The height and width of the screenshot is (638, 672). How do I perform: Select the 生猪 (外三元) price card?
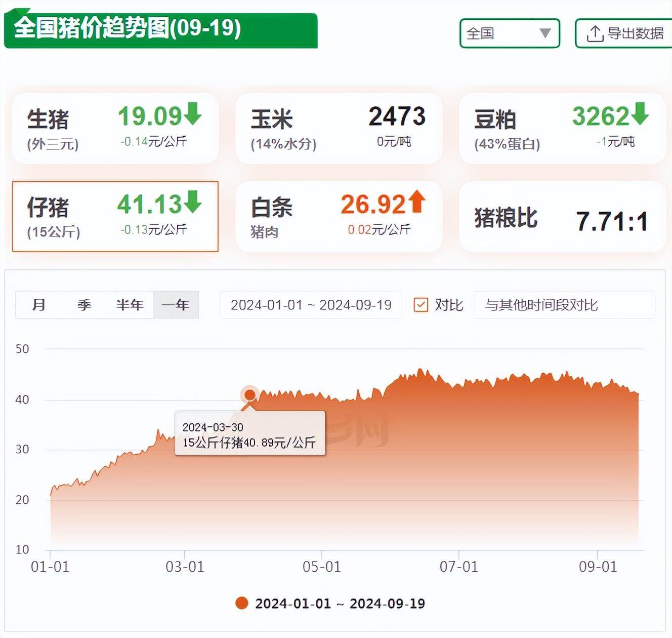click(x=115, y=129)
